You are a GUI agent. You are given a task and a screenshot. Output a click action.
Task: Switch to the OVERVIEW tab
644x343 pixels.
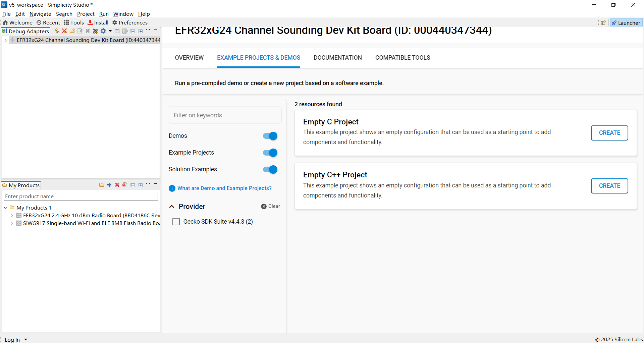pyautogui.click(x=189, y=58)
